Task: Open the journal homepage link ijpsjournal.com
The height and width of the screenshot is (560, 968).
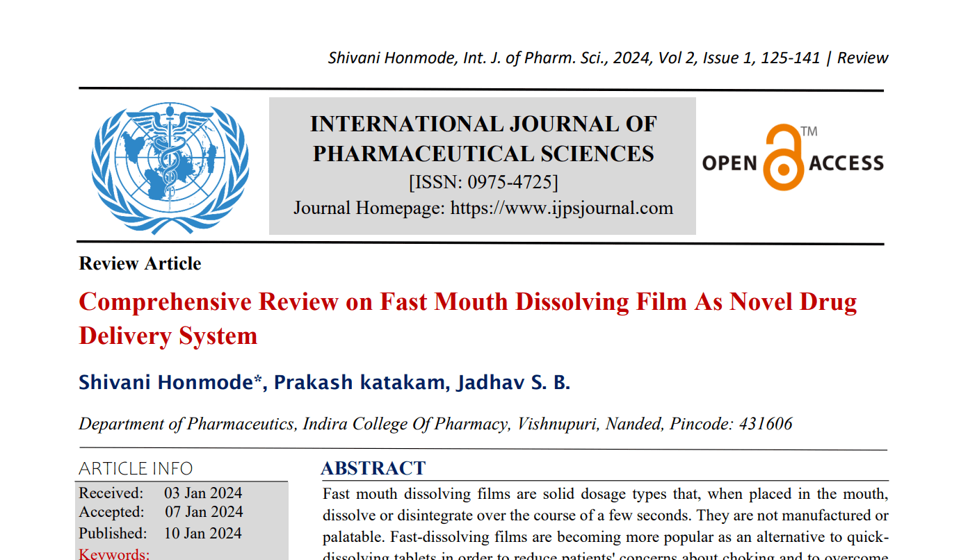Action: click(562, 208)
